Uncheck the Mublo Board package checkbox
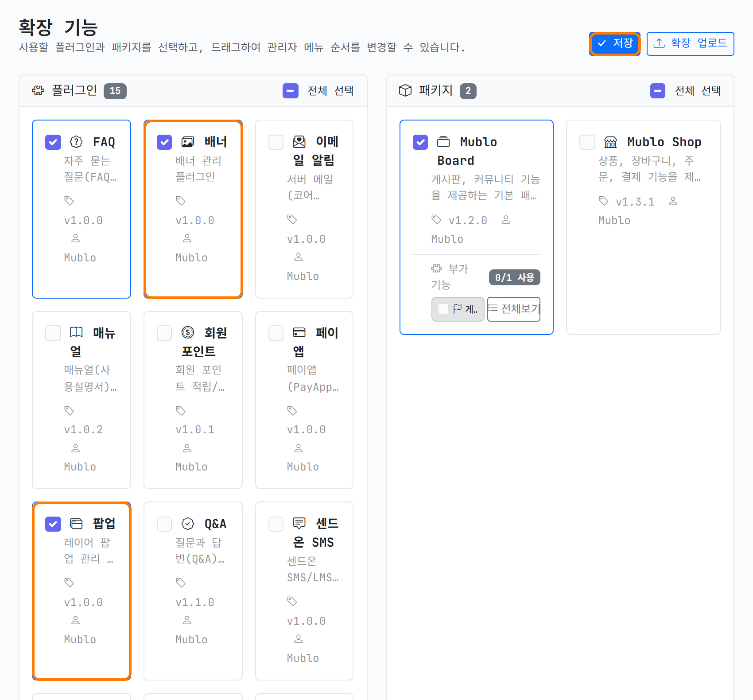753x700 pixels. 420,142
